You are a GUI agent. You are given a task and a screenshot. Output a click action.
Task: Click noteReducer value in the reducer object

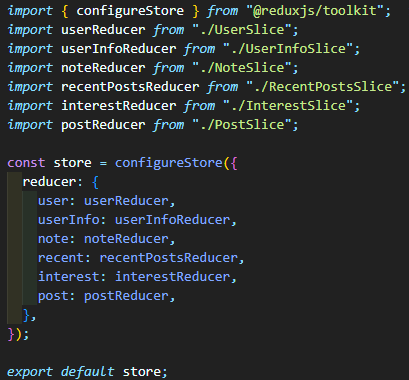click(126, 239)
